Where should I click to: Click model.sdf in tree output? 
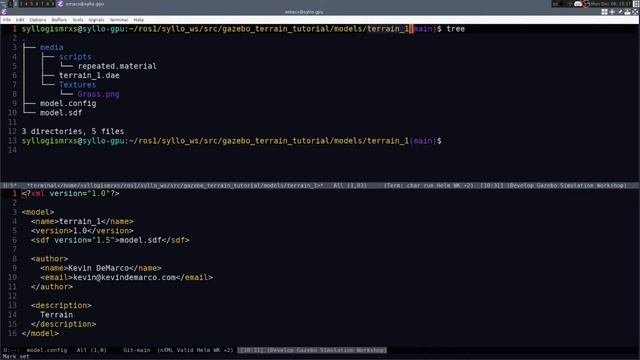(x=61, y=113)
